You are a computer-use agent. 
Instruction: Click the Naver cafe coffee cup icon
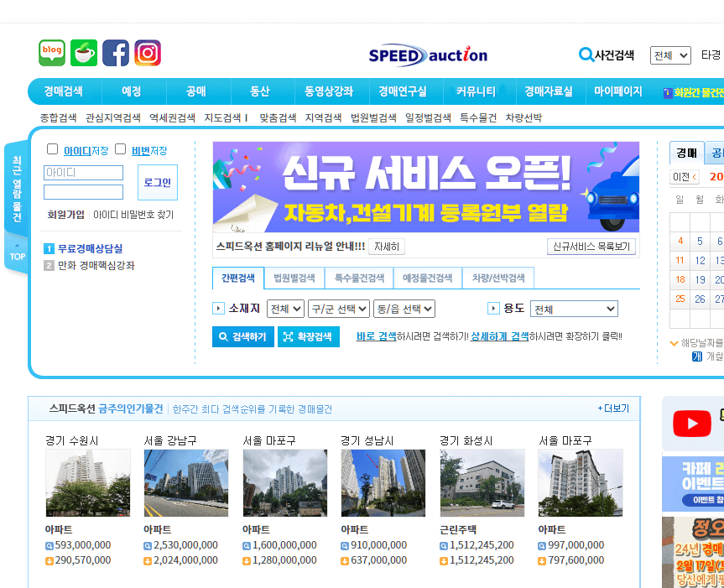click(x=83, y=52)
